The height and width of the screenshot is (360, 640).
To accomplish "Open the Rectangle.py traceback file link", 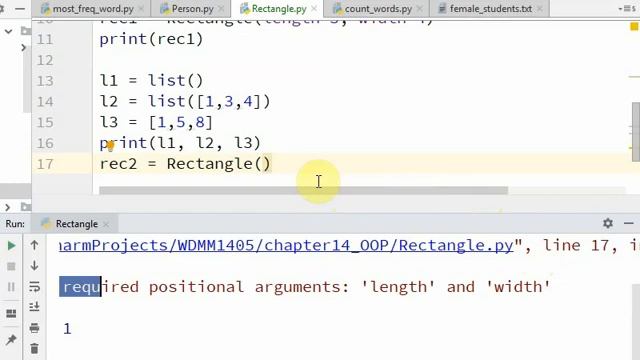I will (286, 245).
